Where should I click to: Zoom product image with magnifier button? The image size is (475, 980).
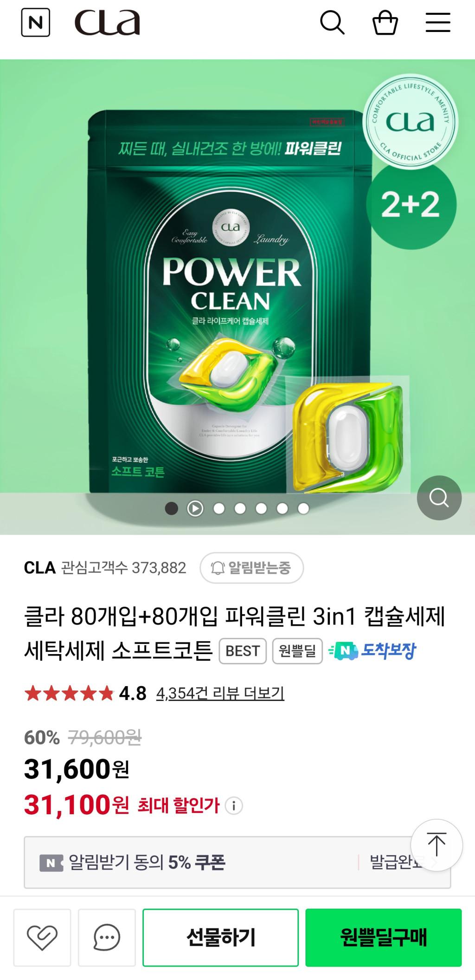coord(439,498)
